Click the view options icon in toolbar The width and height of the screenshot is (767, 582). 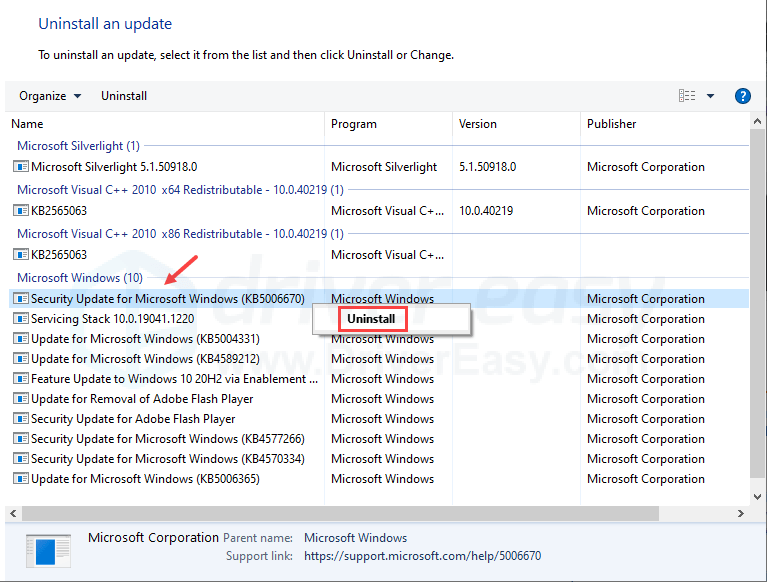pyautogui.click(x=687, y=96)
